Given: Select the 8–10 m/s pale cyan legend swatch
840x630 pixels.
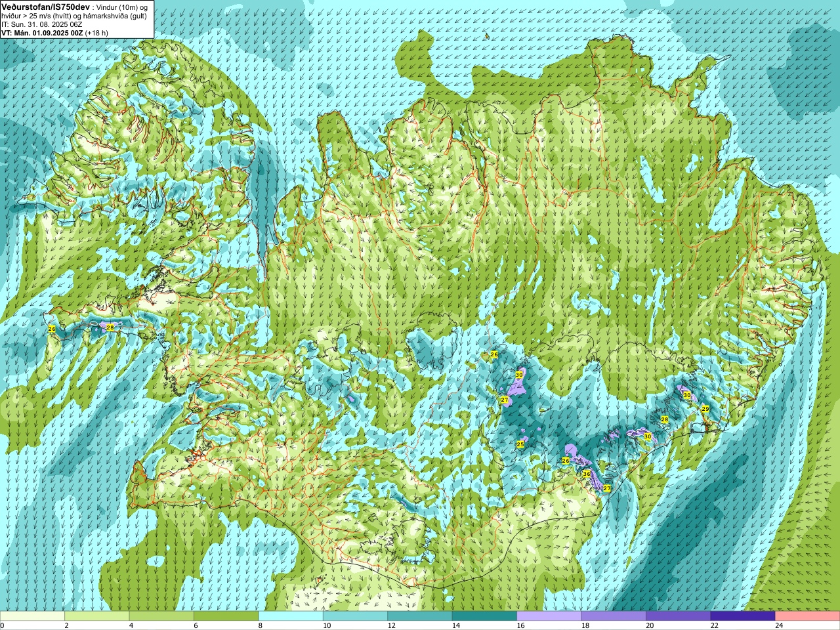Looking at the screenshot, I should point(291,616).
